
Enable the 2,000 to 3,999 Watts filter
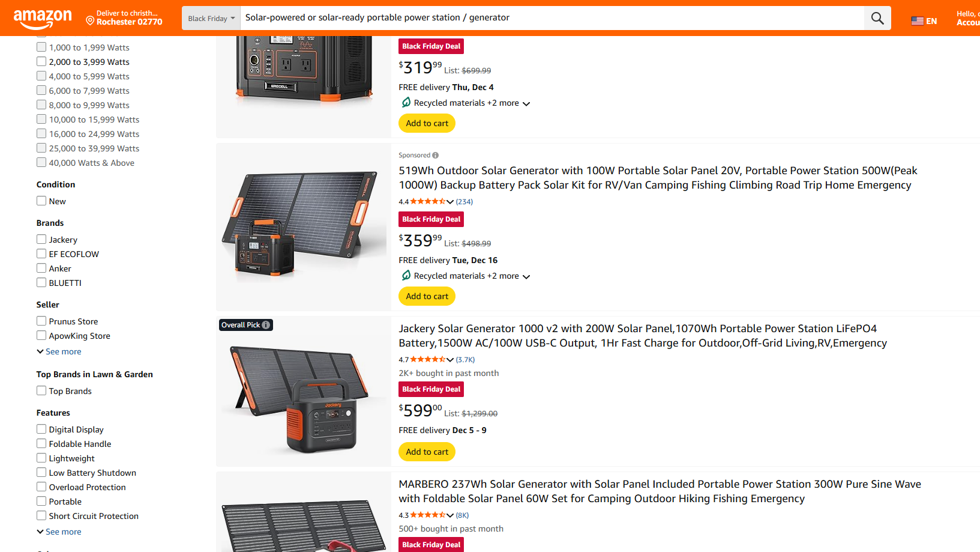click(x=41, y=62)
